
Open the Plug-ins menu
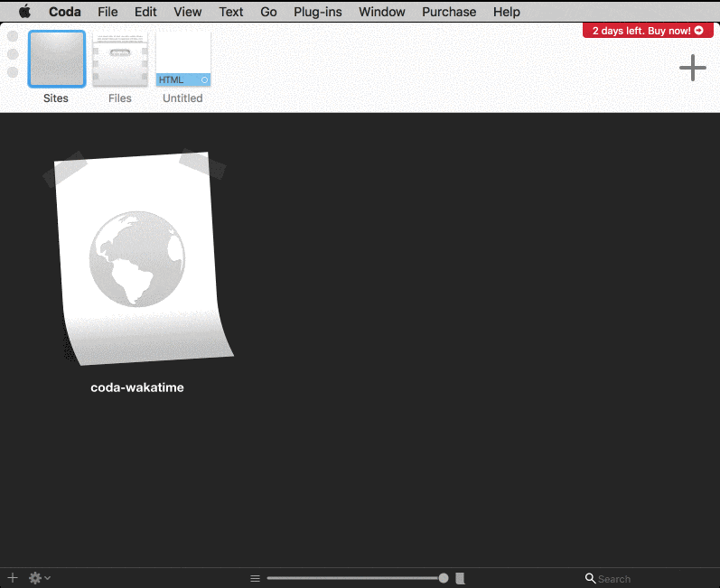click(x=318, y=12)
